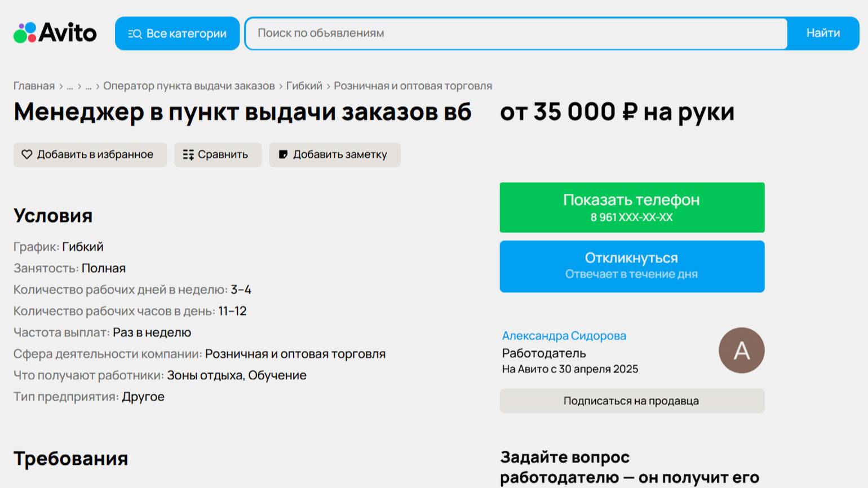Select the Сфера деятельности компании line
The width and height of the screenshot is (868, 488).
[200, 354]
